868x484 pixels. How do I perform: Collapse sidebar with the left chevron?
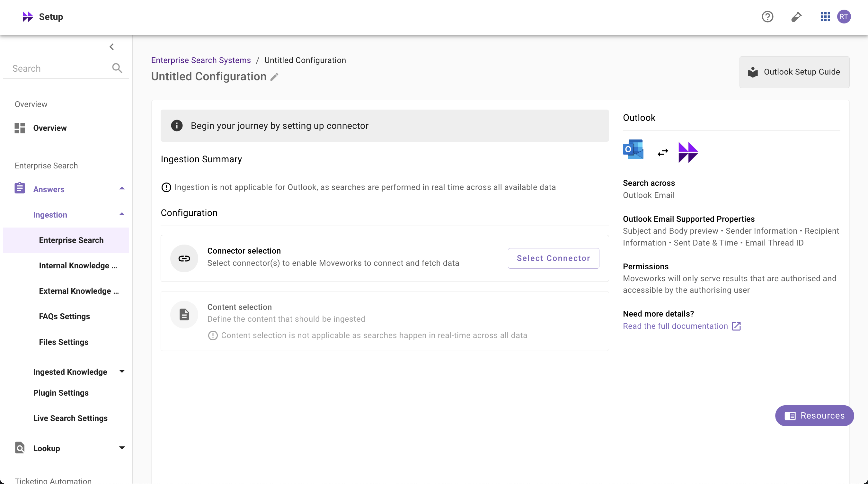click(112, 47)
